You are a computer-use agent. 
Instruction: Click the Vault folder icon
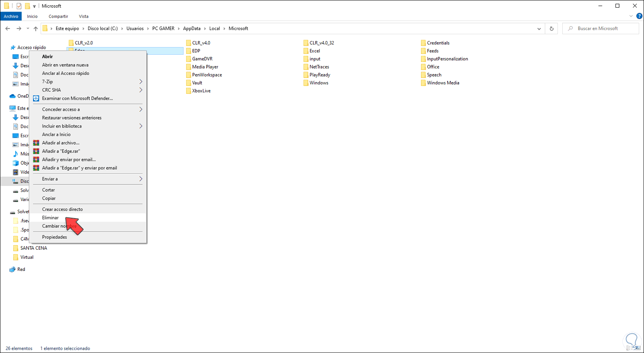189,83
